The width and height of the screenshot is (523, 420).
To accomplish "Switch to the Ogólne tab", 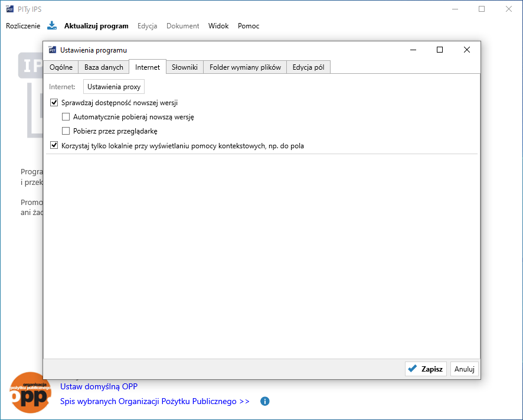I will [61, 67].
